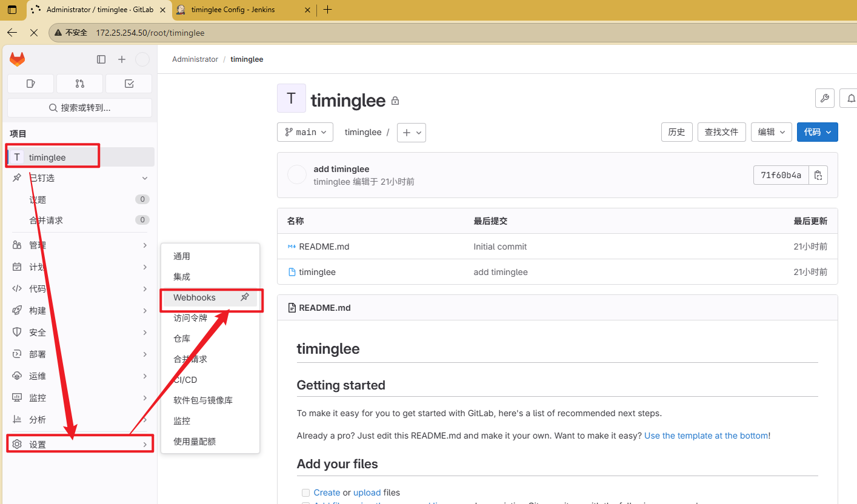The height and width of the screenshot is (504, 857).
Task: Click the GitLab fox logo
Action: [x=17, y=59]
